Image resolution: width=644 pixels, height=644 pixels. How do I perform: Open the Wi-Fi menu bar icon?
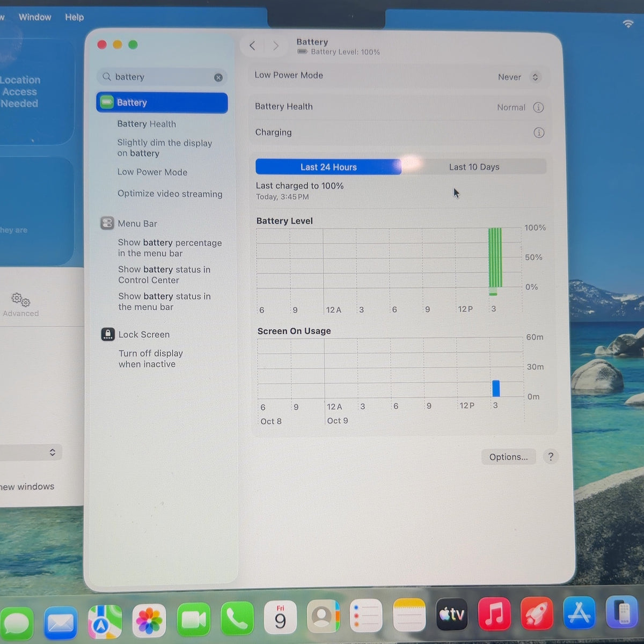click(628, 24)
